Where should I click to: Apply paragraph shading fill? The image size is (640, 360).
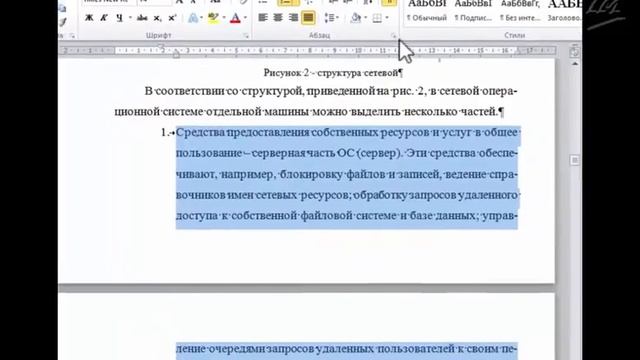coord(356,18)
